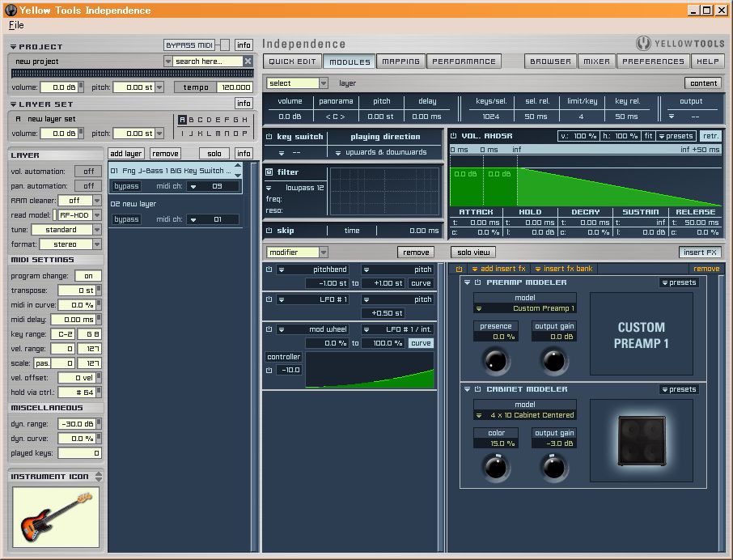Click the pitchbend modifier power icon
733x560 pixels.
pyautogui.click(x=269, y=269)
